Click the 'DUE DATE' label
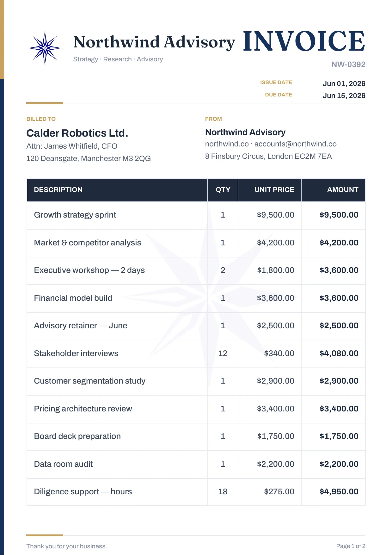The image size is (392, 555). (x=279, y=95)
